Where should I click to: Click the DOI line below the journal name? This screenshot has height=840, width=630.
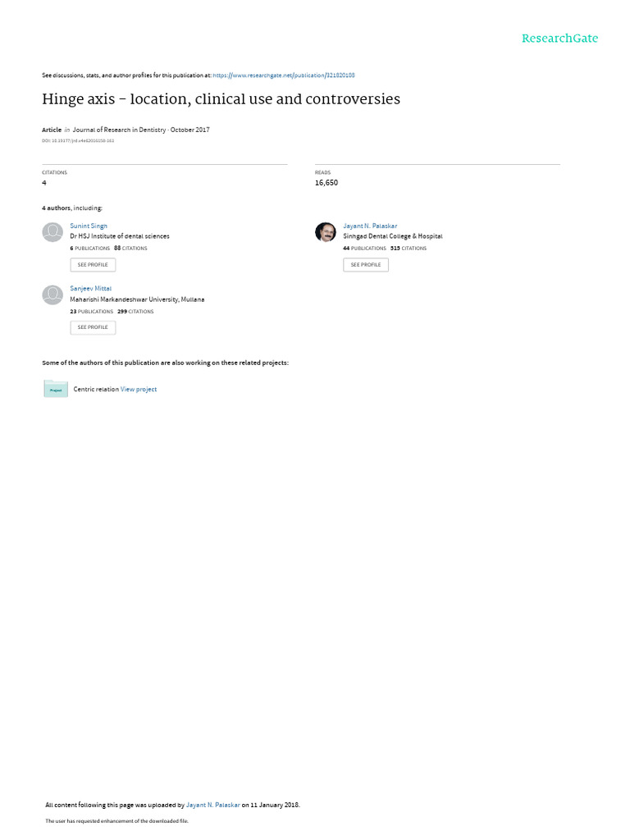[78, 140]
